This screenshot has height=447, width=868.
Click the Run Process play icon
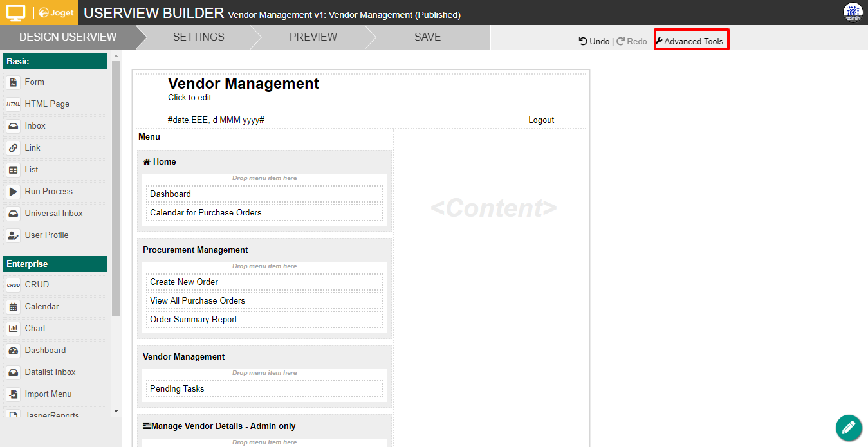14,192
